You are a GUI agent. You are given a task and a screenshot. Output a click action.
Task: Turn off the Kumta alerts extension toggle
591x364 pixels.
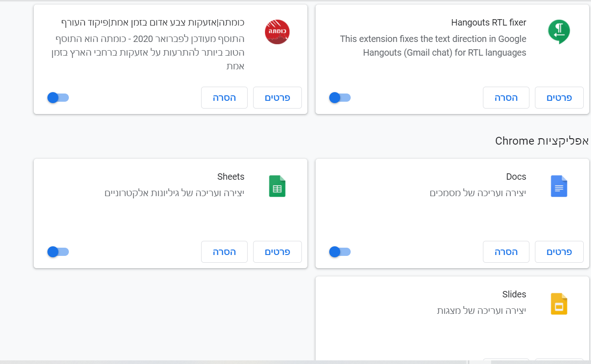coord(58,98)
